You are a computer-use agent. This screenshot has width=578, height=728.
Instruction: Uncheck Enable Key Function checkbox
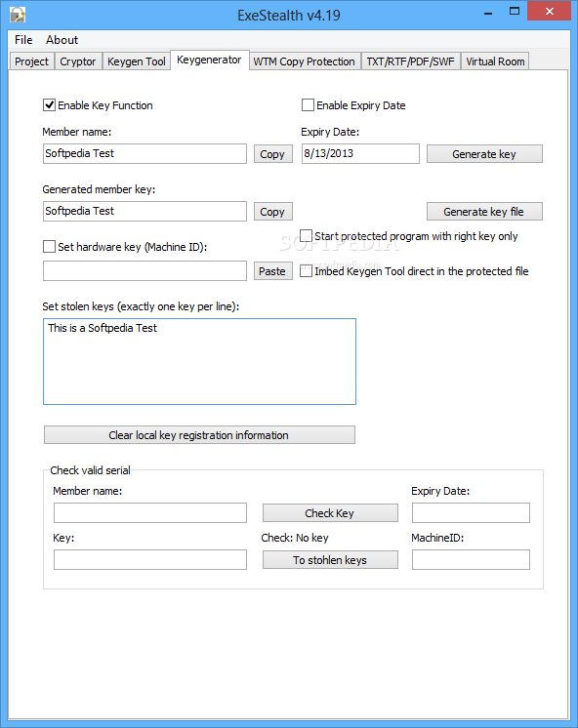[x=49, y=105]
